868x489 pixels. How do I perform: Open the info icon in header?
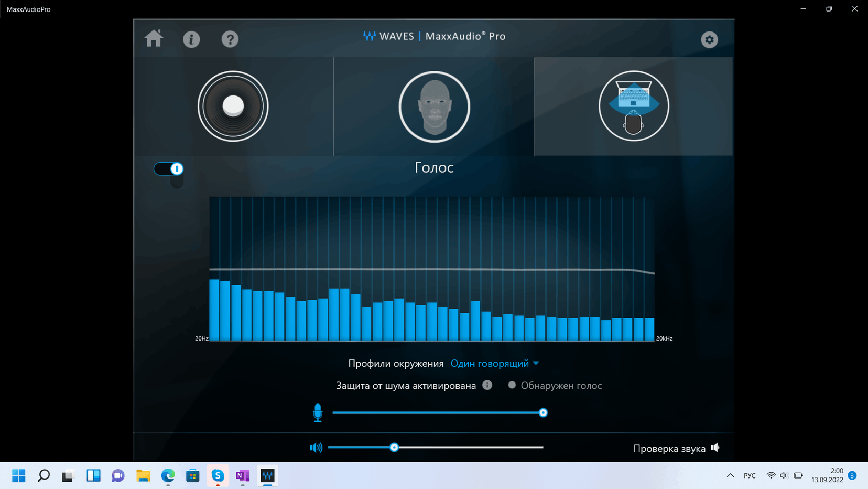coord(191,39)
